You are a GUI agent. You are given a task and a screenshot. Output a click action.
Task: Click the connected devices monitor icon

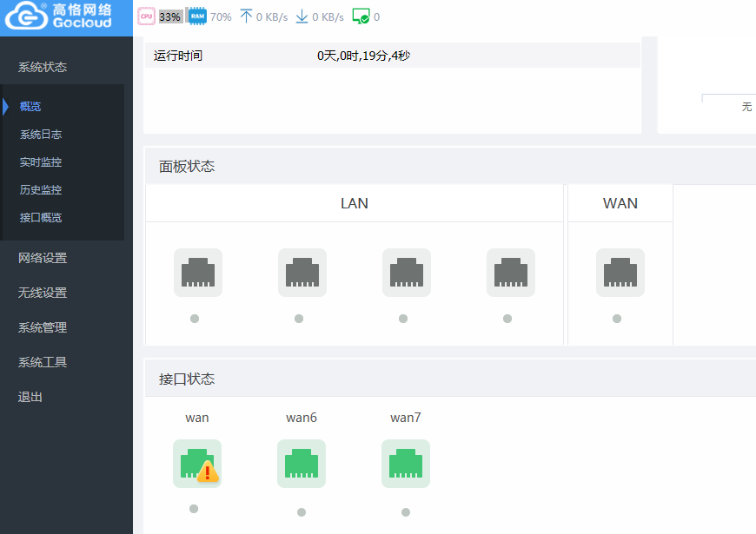361,16
